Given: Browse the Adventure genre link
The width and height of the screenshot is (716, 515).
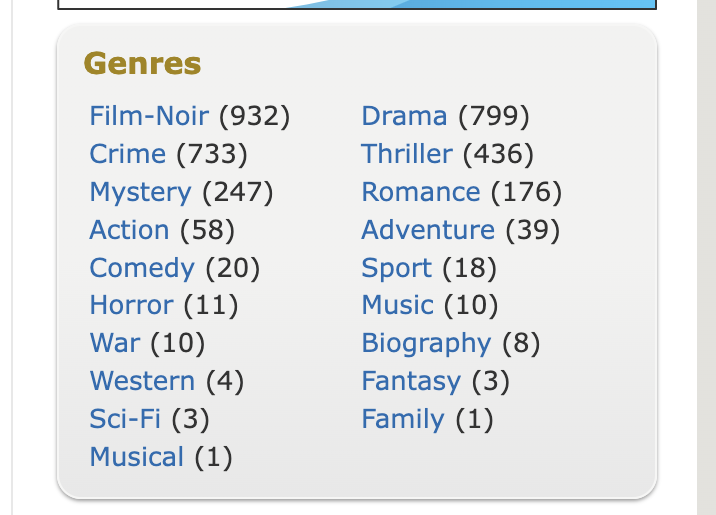Looking at the screenshot, I should (x=428, y=230).
